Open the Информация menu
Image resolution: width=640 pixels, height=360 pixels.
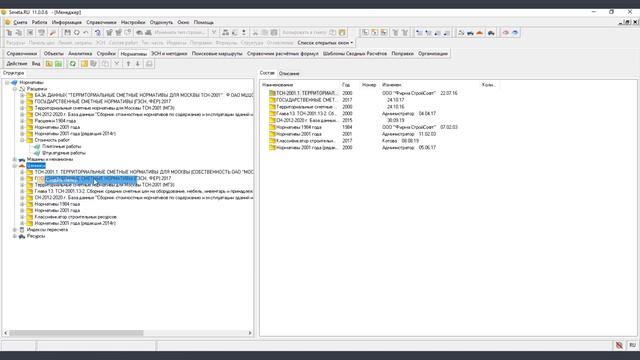click(x=67, y=22)
